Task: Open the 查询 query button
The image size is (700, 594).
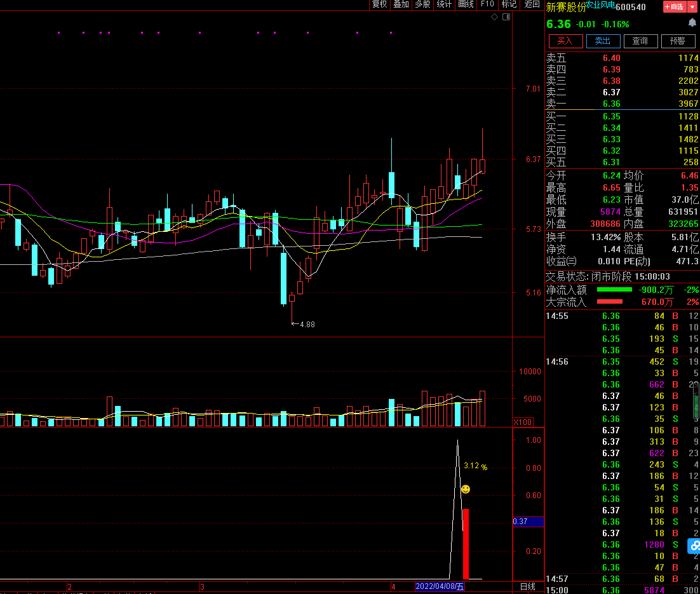Action: pyautogui.click(x=640, y=41)
